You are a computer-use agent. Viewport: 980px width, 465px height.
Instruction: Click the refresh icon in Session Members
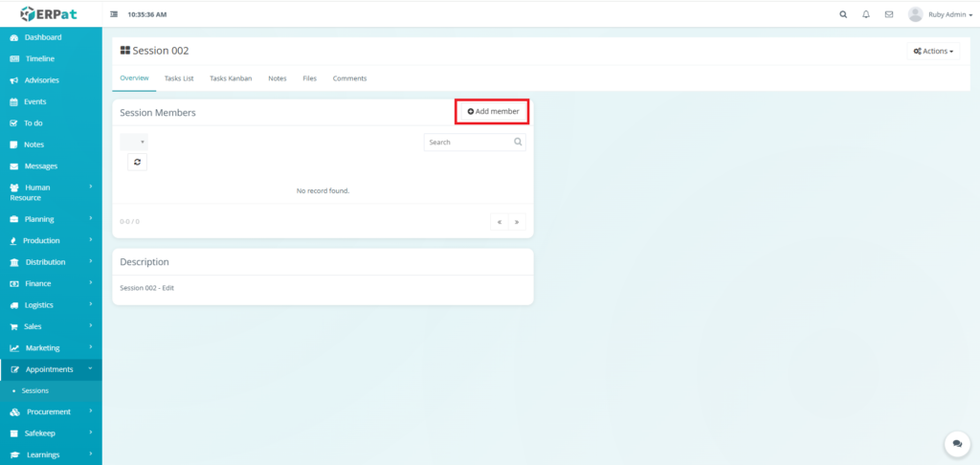click(x=137, y=162)
